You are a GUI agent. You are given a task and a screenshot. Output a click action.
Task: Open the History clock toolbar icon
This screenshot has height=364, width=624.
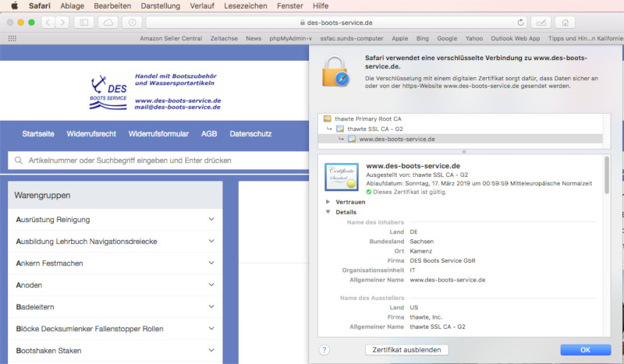pos(132,23)
